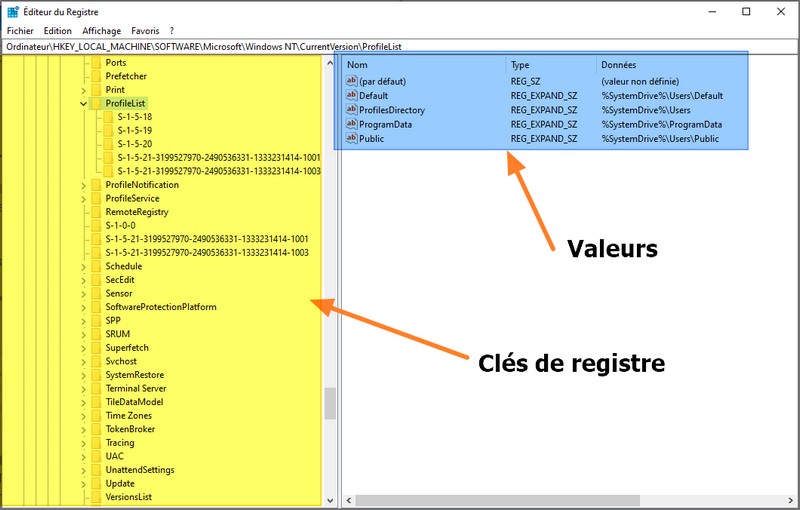Click the registry path address bar
The height and width of the screenshot is (510, 800).
(x=399, y=46)
